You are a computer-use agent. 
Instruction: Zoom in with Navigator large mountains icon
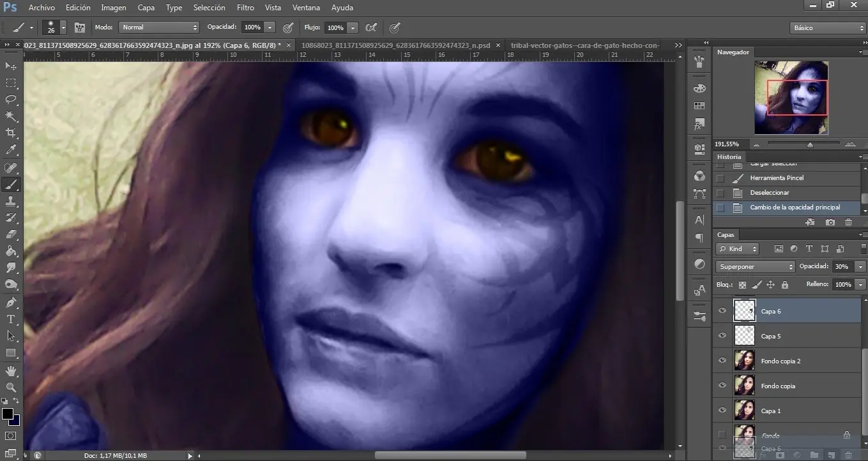pos(849,144)
